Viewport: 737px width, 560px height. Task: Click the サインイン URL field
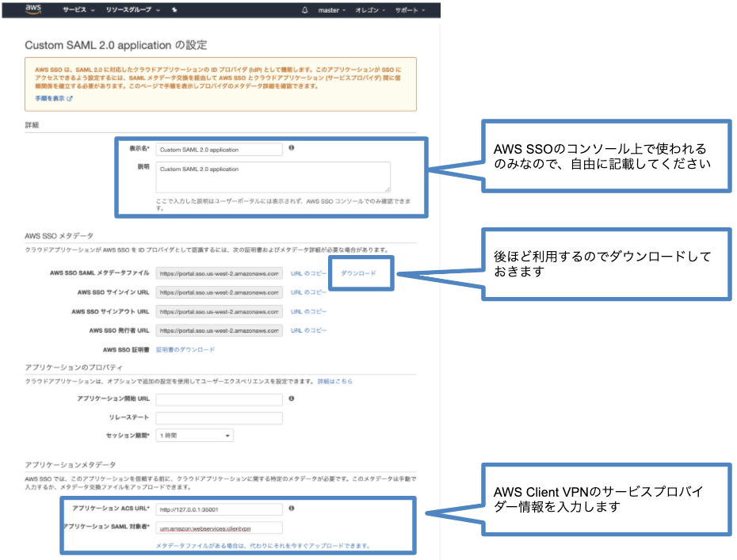pyautogui.click(x=219, y=292)
